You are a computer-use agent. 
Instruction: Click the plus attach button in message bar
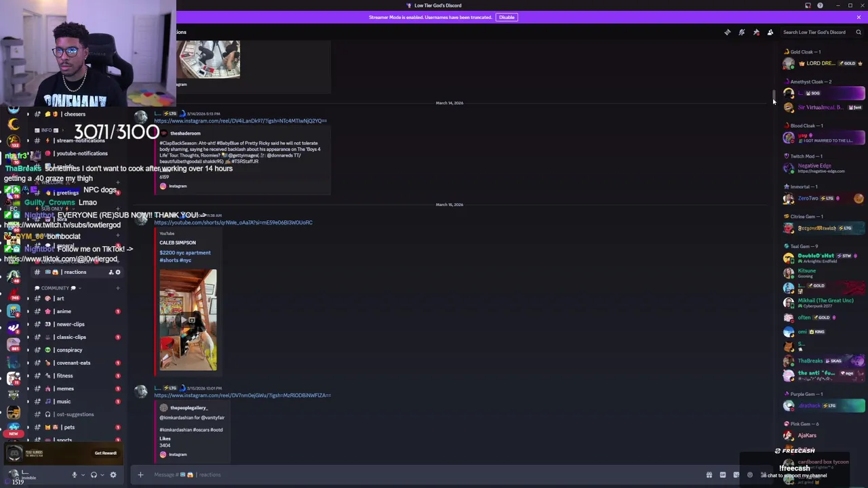(x=140, y=474)
